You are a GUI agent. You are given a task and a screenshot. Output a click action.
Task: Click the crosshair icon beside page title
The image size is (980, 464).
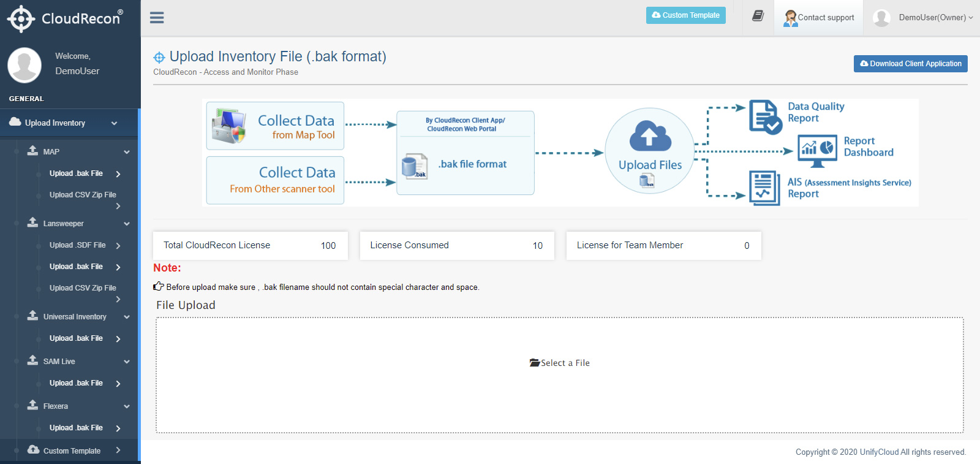click(159, 58)
